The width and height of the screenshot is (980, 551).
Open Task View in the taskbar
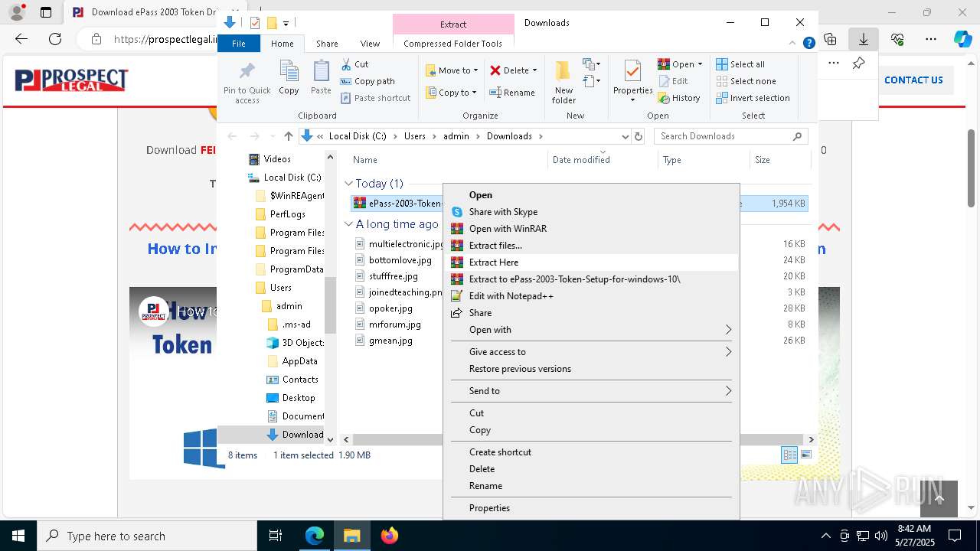[276, 536]
